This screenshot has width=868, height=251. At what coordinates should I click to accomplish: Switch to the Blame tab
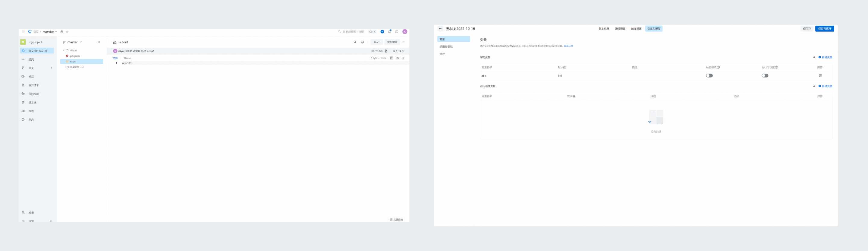click(x=127, y=58)
